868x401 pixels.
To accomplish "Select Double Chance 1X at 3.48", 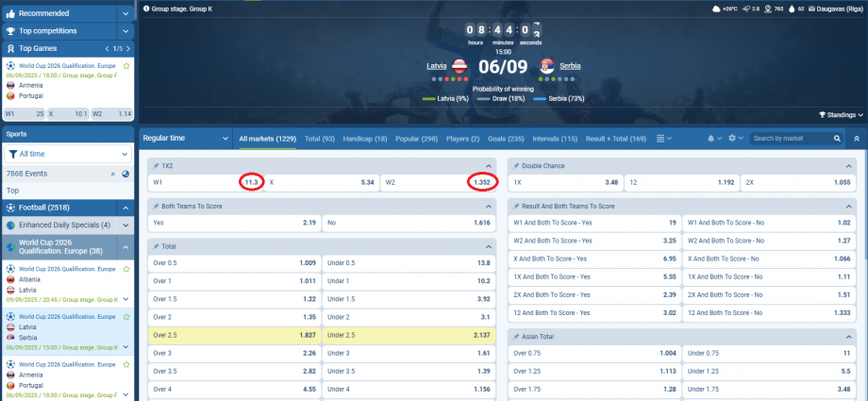I will (565, 182).
